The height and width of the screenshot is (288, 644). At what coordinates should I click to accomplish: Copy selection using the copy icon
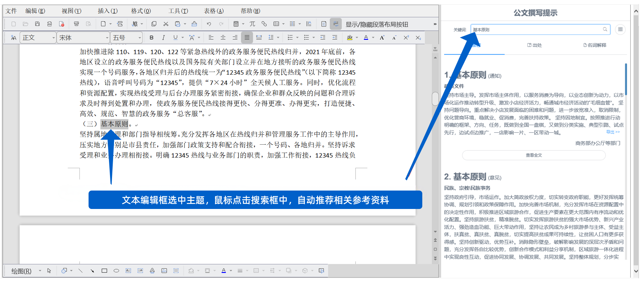coord(154,24)
